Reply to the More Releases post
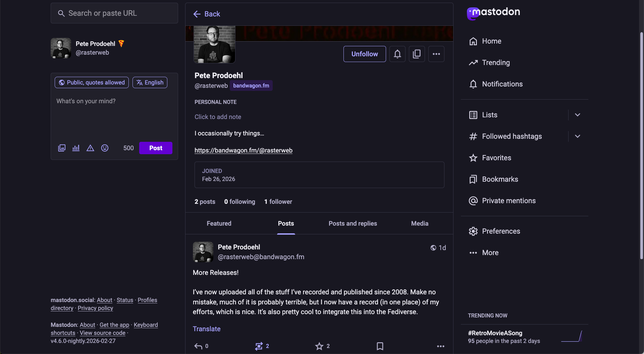644x354 pixels. (x=199, y=346)
